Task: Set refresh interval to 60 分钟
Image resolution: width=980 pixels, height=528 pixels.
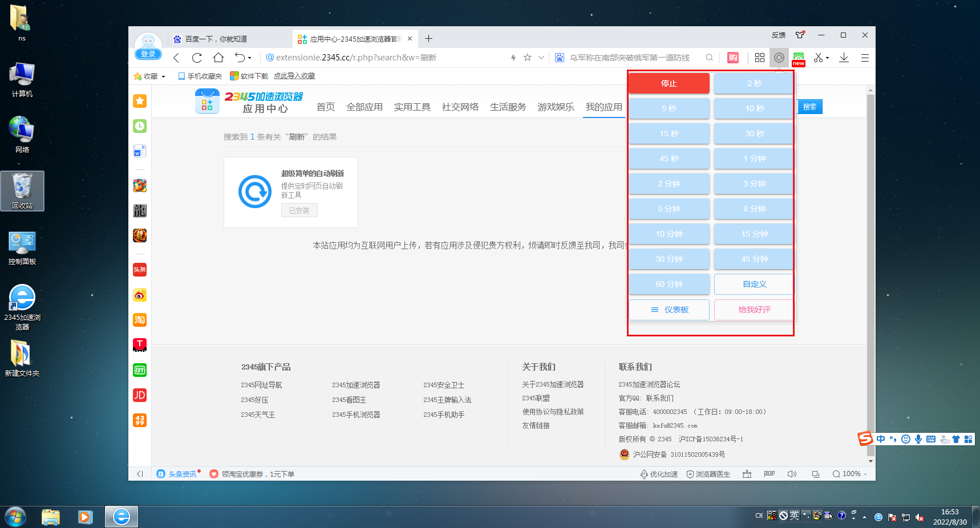Action: (669, 284)
